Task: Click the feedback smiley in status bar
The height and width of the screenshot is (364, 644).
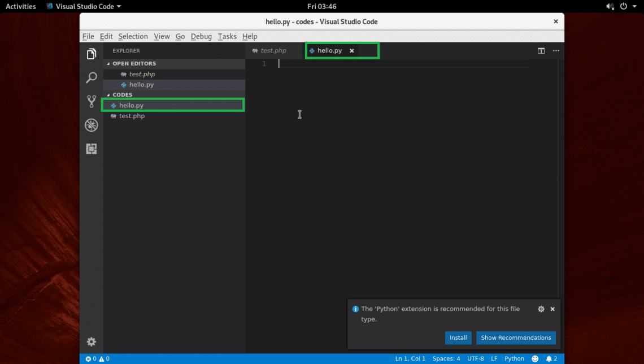Action: [x=535, y=359]
